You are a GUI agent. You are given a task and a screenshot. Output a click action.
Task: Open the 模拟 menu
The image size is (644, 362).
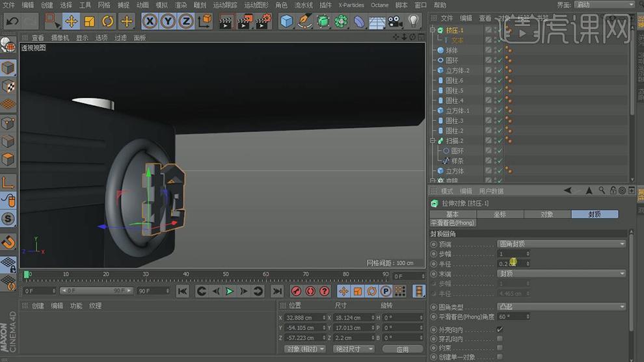161,5
